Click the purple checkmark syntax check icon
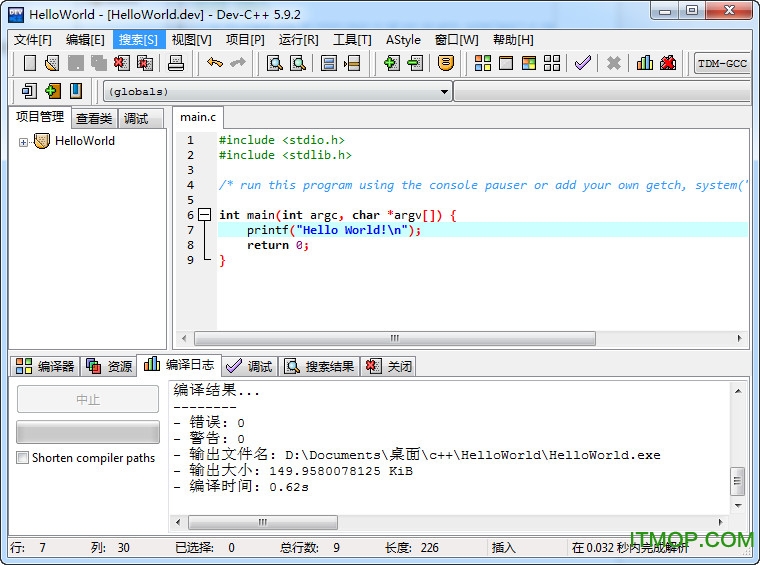 (583, 63)
